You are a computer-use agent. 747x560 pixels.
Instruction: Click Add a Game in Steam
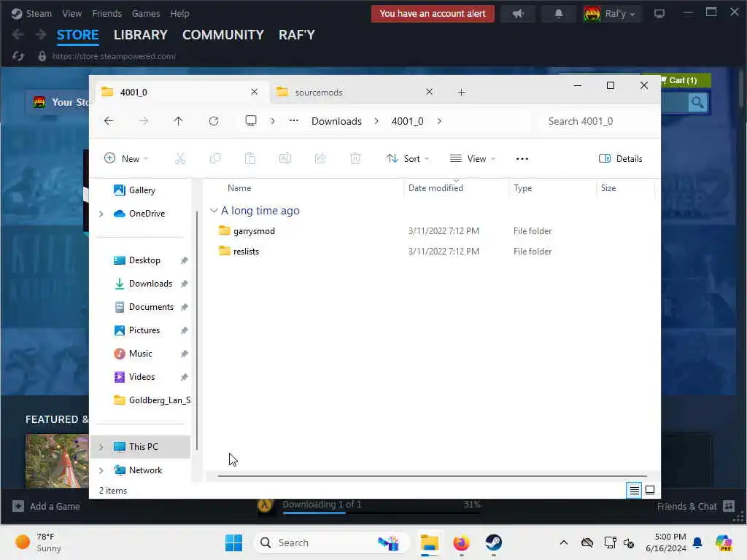coord(46,506)
